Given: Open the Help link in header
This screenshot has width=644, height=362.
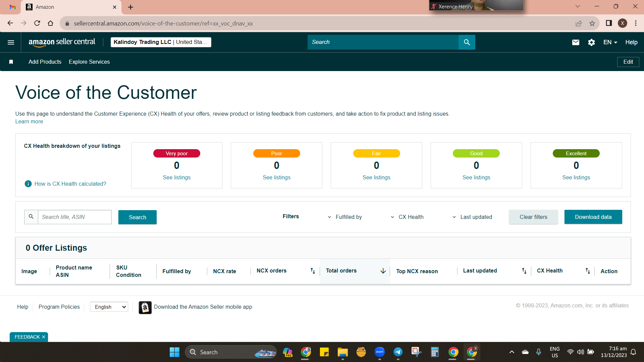Looking at the screenshot, I should click(631, 42).
